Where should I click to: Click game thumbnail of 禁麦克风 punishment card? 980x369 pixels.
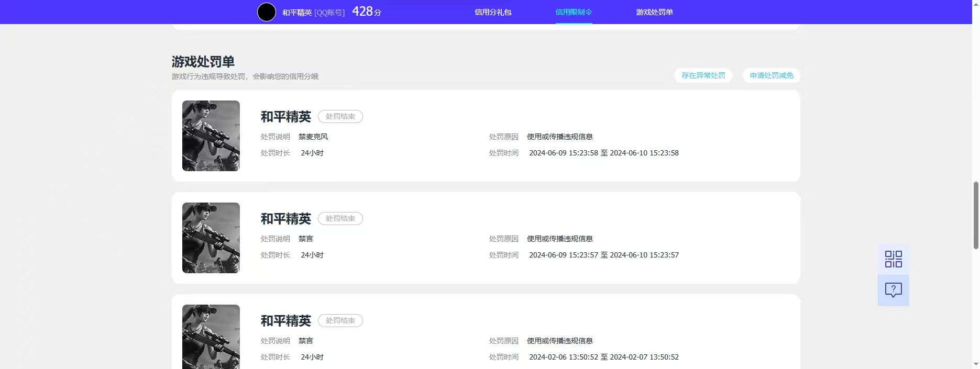(211, 136)
